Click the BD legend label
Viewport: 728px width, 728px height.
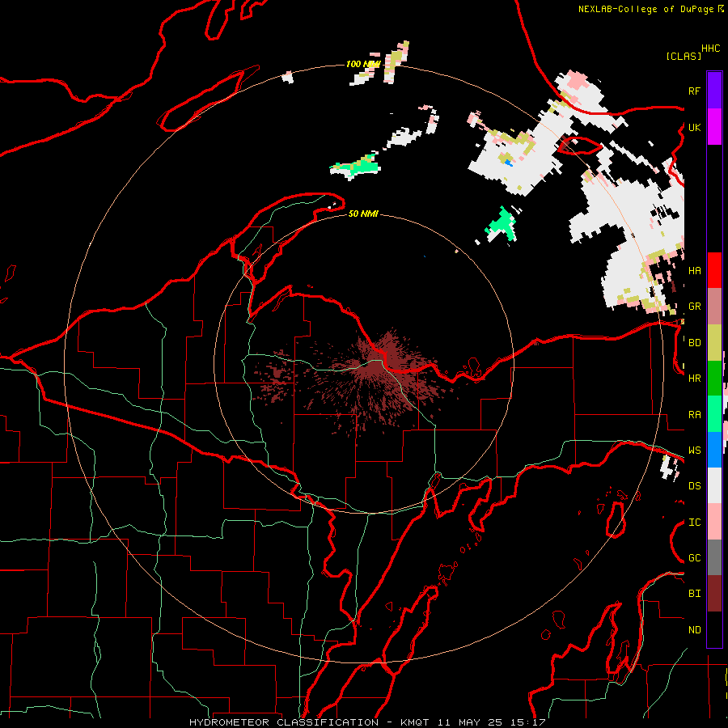coord(694,343)
